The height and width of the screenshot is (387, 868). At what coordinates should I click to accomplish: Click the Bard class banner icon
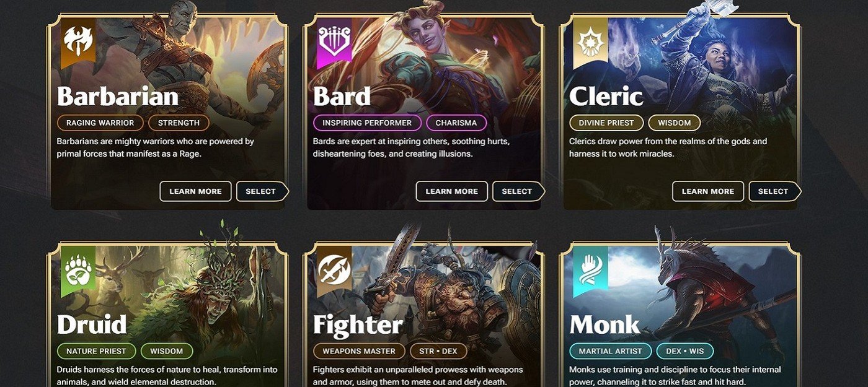click(x=334, y=42)
